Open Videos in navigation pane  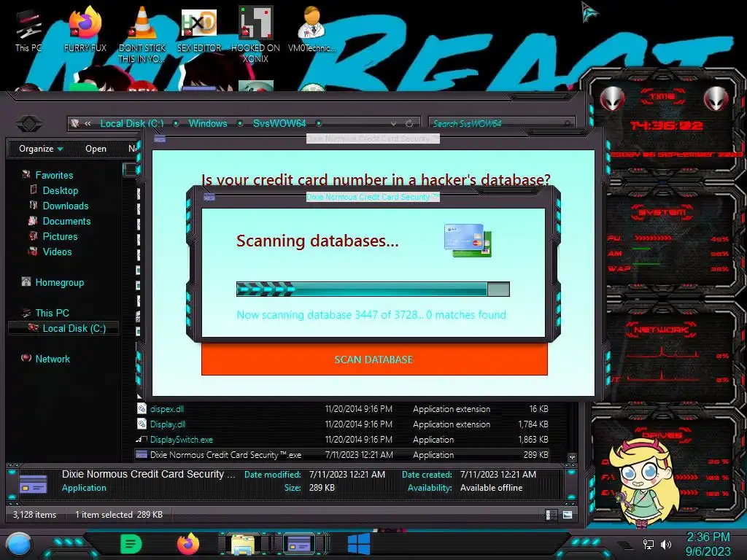point(57,252)
